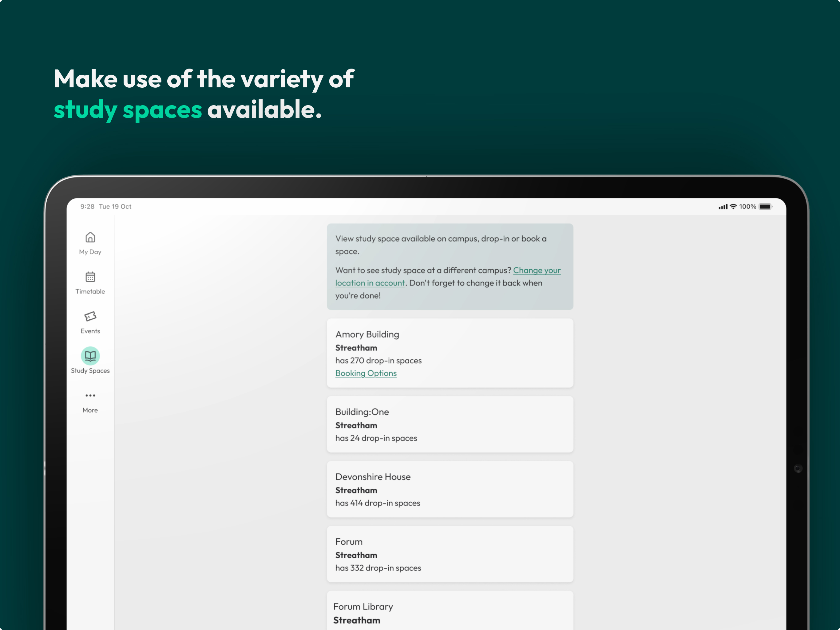Click the 'Tue 19 Oct' date
Image resolution: width=840 pixels, height=630 pixels.
pos(115,206)
